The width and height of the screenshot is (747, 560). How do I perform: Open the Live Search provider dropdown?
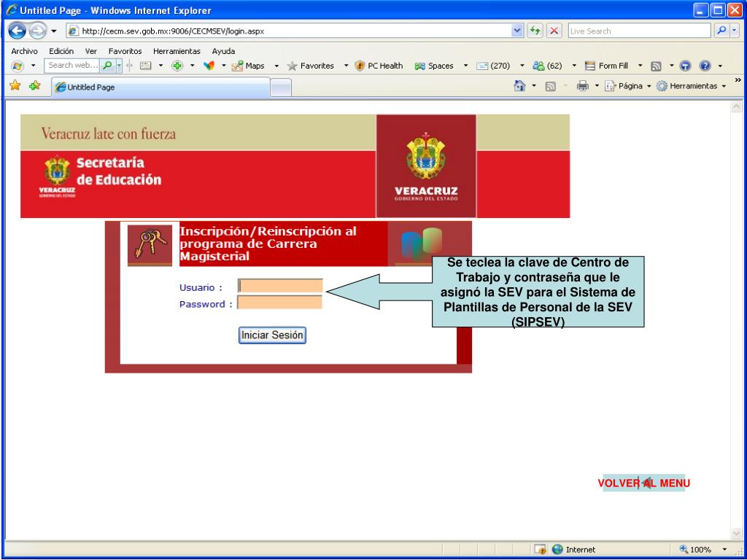(734, 31)
